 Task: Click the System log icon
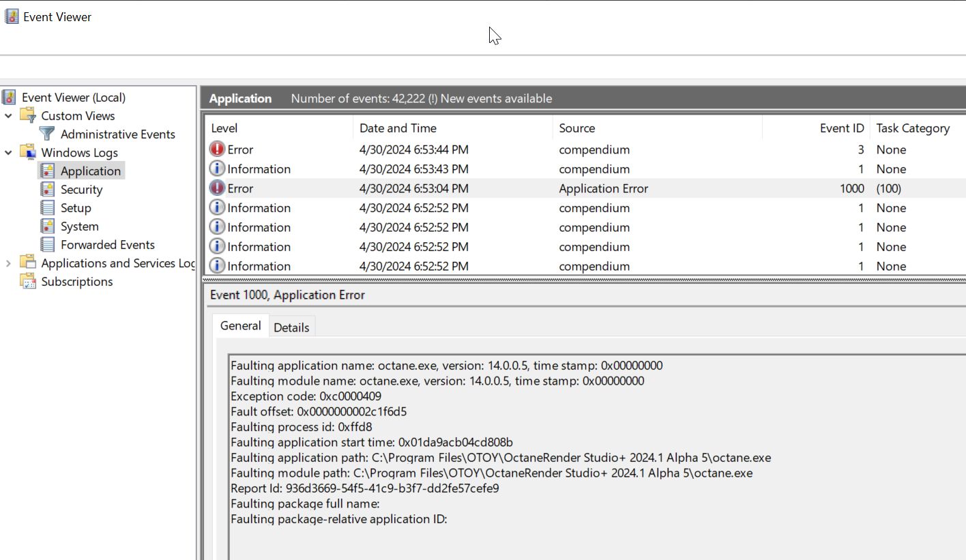tap(48, 226)
